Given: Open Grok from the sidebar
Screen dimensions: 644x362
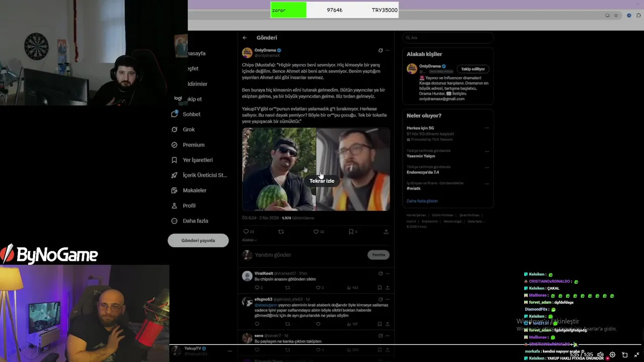Looking at the screenshot, I should [183, 129].
